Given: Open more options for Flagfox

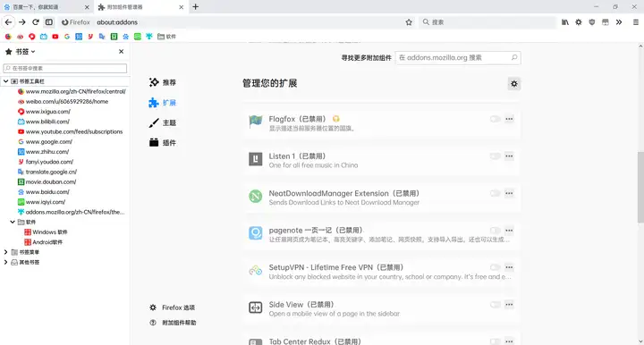Looking at the screenshot, I should click(x=509, y=119).
